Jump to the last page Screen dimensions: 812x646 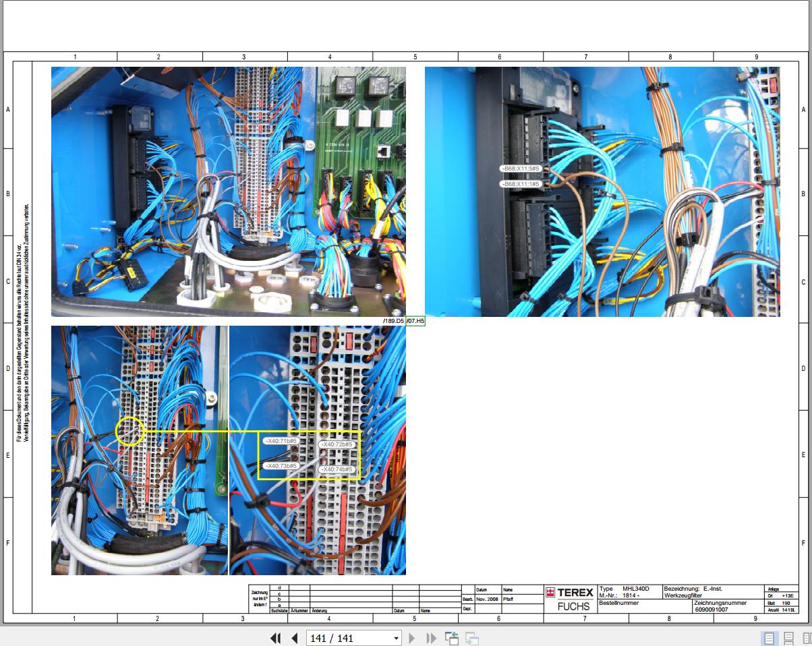point(431,638)
